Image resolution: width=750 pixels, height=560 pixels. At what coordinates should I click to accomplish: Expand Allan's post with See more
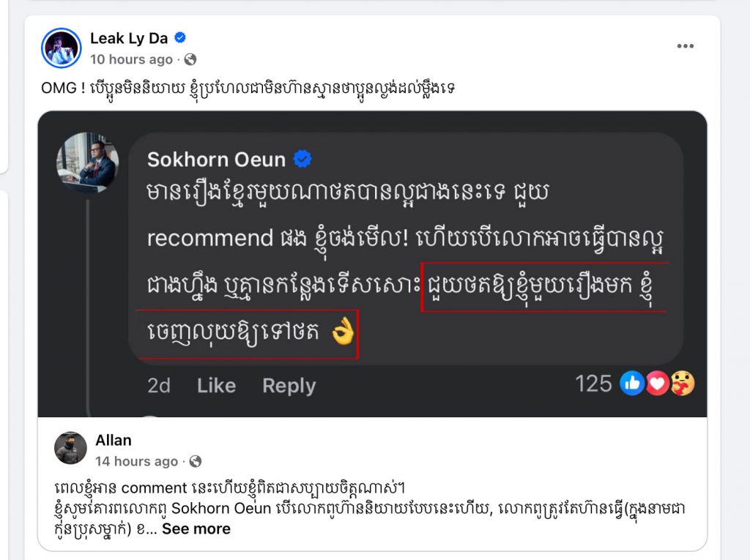click(x=196, y=529)
